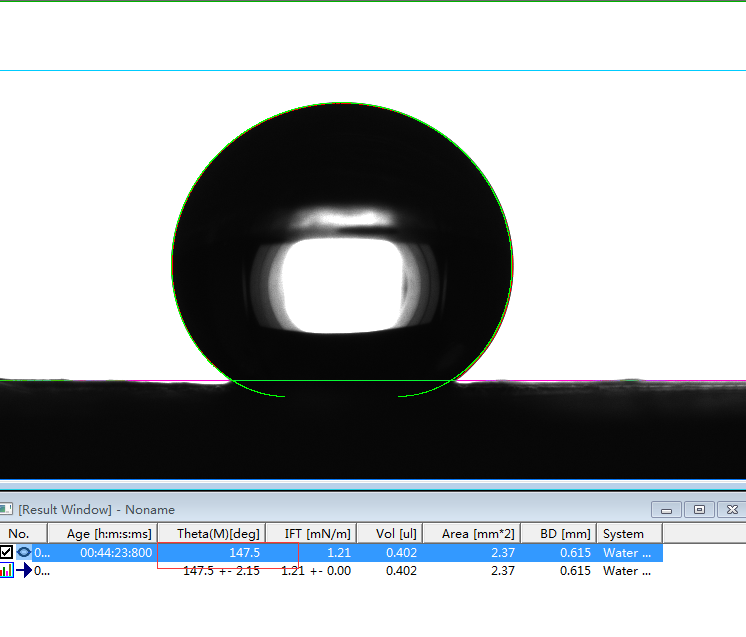
Task: Sort by the Age [h:m:s:ms] column header
Action: pos(102,534)
